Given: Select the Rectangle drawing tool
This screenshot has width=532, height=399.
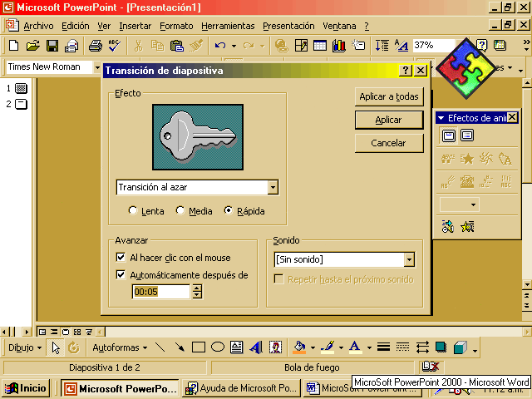Looking at the screenshot, I should (199, 347).
